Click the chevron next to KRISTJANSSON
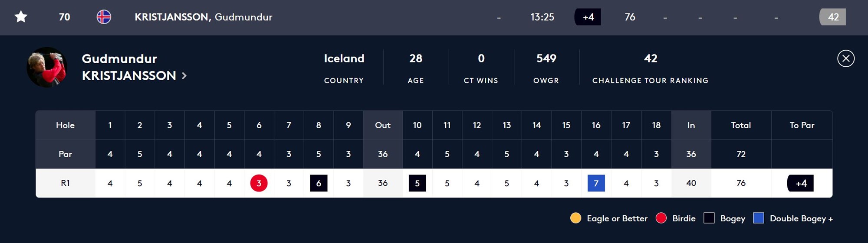This screenshot has width=868, height=243. click(x=184, y=76)
